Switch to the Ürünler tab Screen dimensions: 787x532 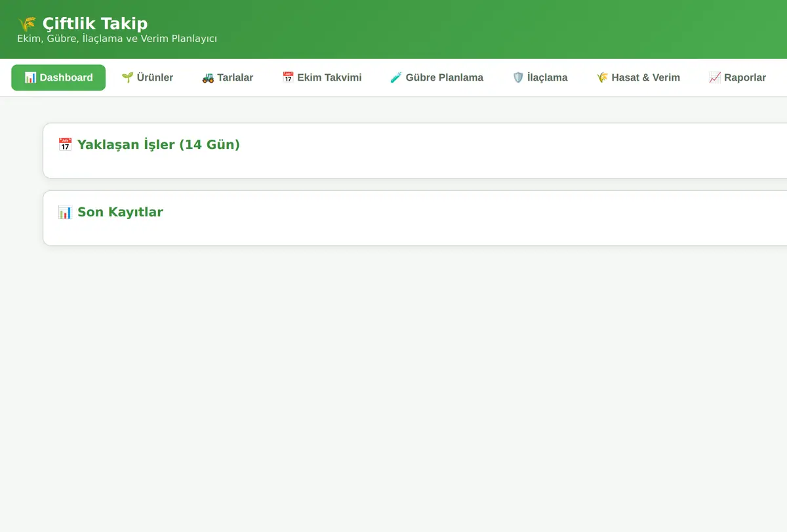[147, 77]
